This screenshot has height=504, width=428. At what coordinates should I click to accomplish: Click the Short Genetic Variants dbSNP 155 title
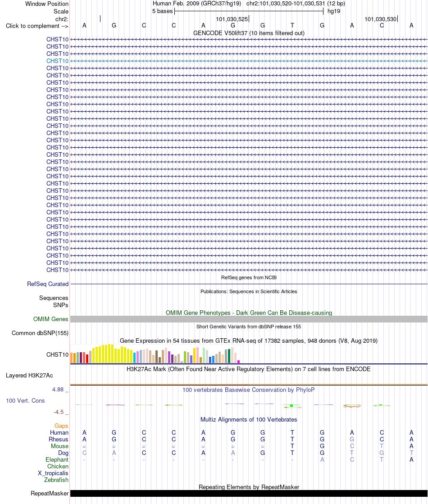tap(249, 327)
